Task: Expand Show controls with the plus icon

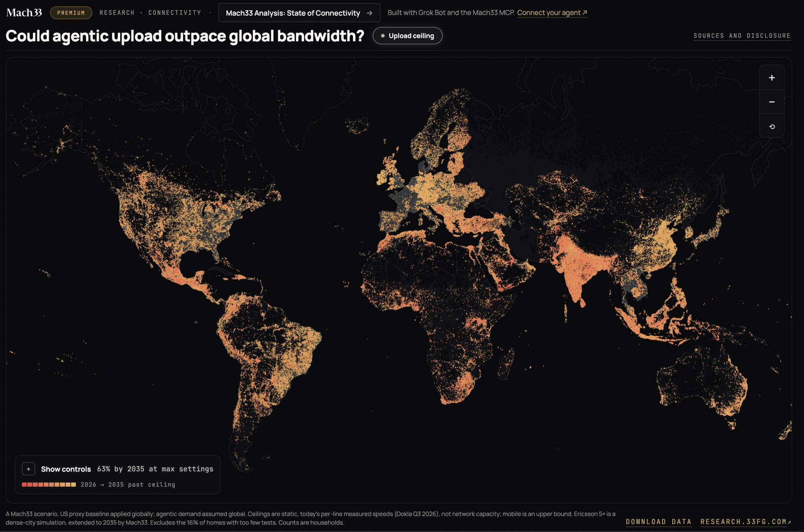Action: pyautogui.click(x=29, y=469)
